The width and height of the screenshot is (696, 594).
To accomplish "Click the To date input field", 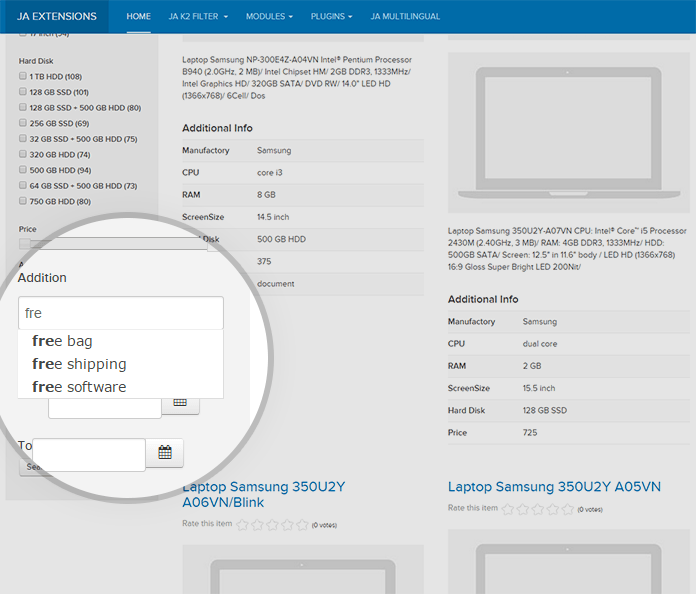I will click(x=89, y=455).
